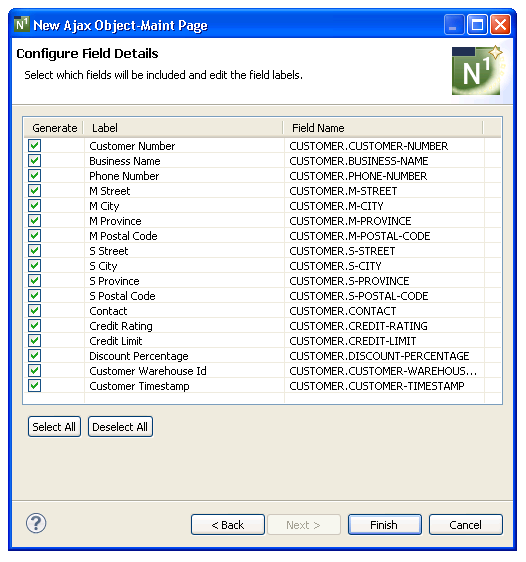Toggle Generate checkbox for Credit Rating
Image resolution: width=526 pixels, height=562 pixels.
point(35,326)
